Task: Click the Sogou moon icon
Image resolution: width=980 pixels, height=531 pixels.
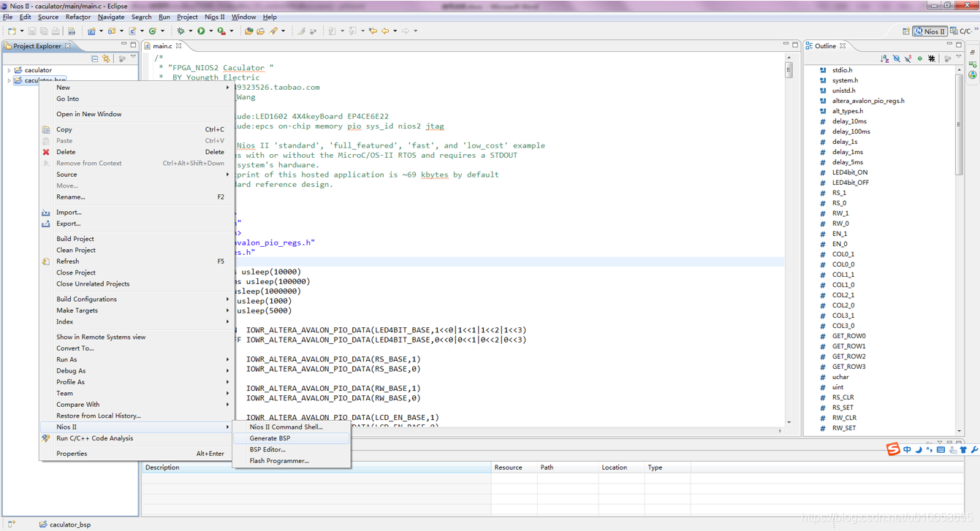Action: (919, 450)
